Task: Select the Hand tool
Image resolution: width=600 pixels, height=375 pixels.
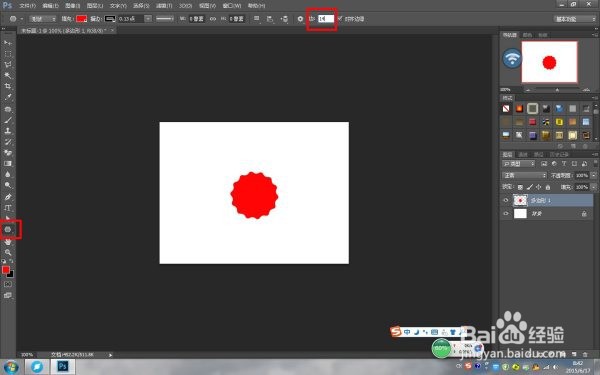Action: click(8, 242)
